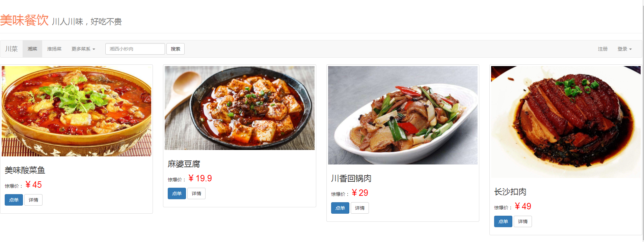Image resolution: width=644 pixels, height=242 pixels.
Task: Open the 川香回锅肉 dish photo
Action: click(403, 115)
